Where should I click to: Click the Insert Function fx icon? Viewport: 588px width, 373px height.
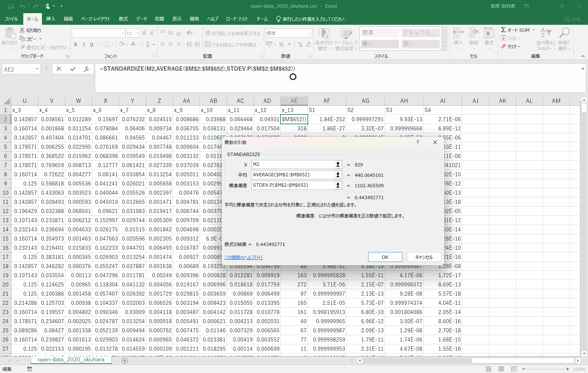[x=86, y=69]
